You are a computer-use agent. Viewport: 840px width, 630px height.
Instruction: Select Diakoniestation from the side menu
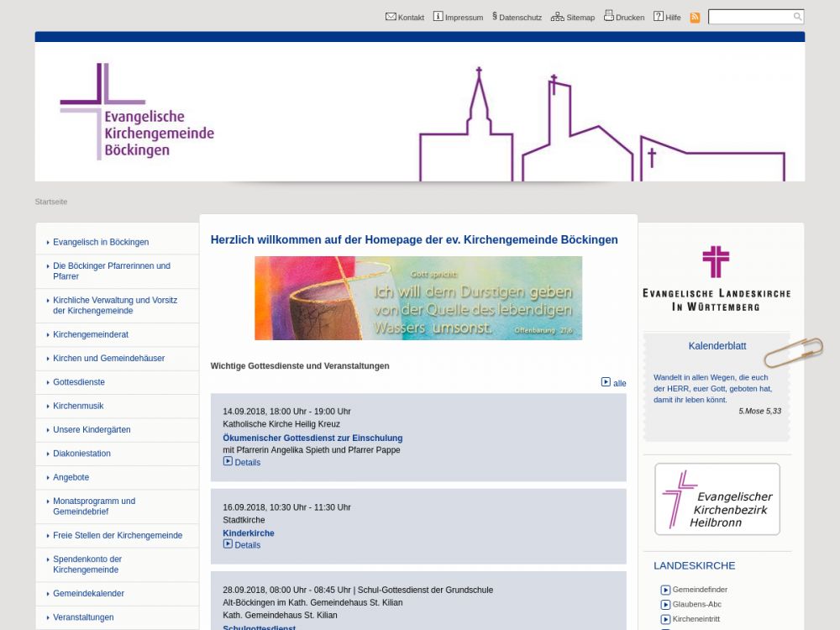(81, 454)
